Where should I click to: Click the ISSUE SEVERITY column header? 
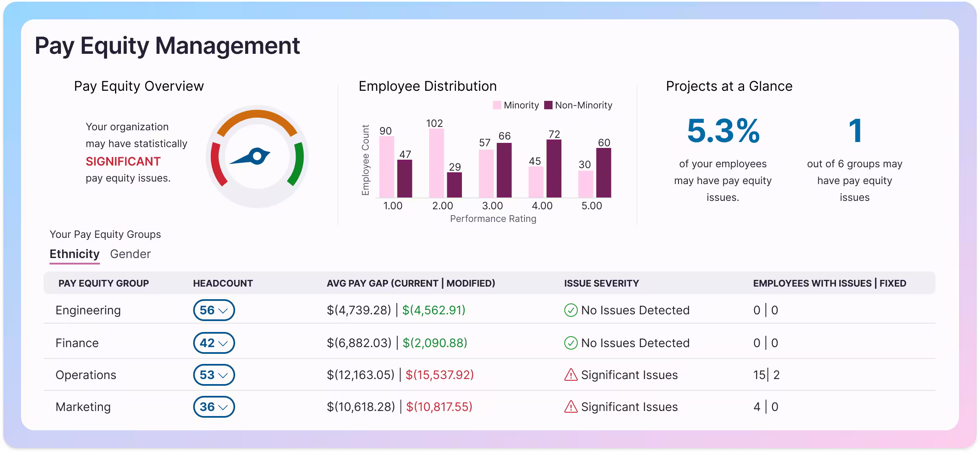pos(601,283)
